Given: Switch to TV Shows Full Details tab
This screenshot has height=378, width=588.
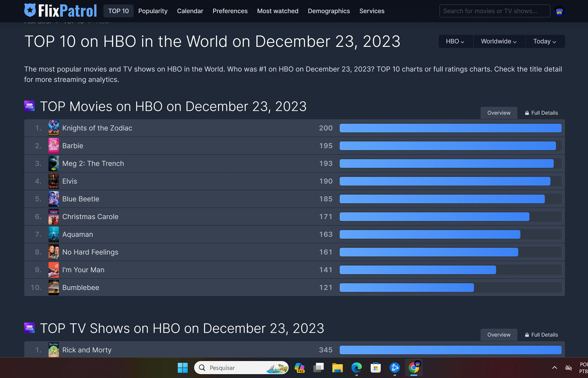Looking at the screenshot, I should [x=541, y=335].
